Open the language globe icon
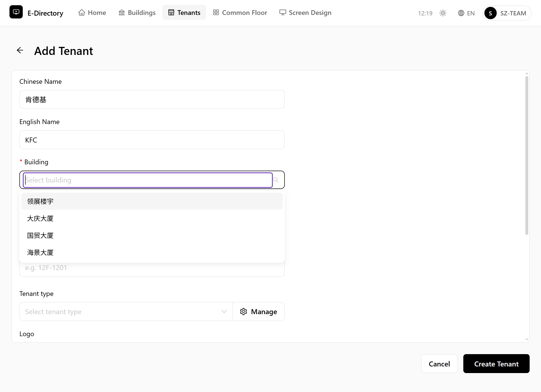This screenshot has height=392, width=541. pos(461,13)
